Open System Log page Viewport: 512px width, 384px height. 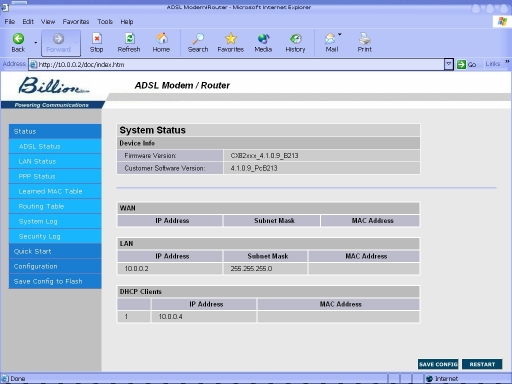point(55,221)
